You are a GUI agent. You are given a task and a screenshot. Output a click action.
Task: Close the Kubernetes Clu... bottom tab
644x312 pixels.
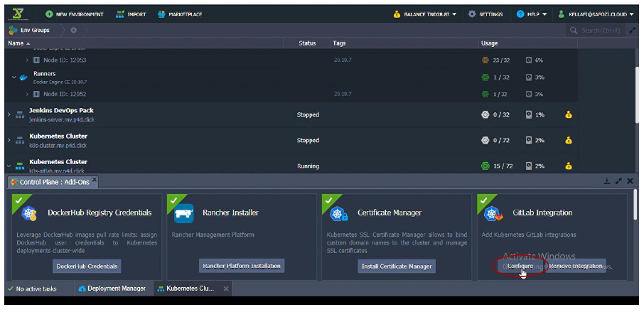[225, 289]
